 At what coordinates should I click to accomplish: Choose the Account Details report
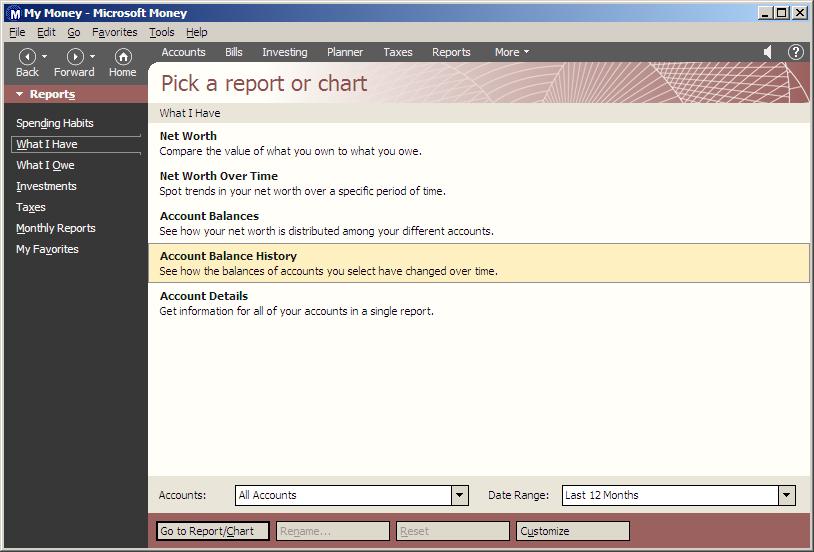point(478,303)
